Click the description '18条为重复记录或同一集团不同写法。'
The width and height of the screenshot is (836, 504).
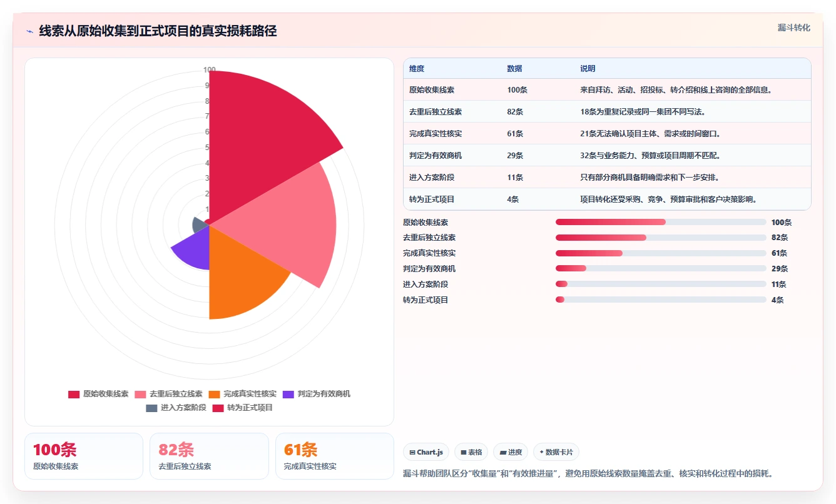(644, 112)
